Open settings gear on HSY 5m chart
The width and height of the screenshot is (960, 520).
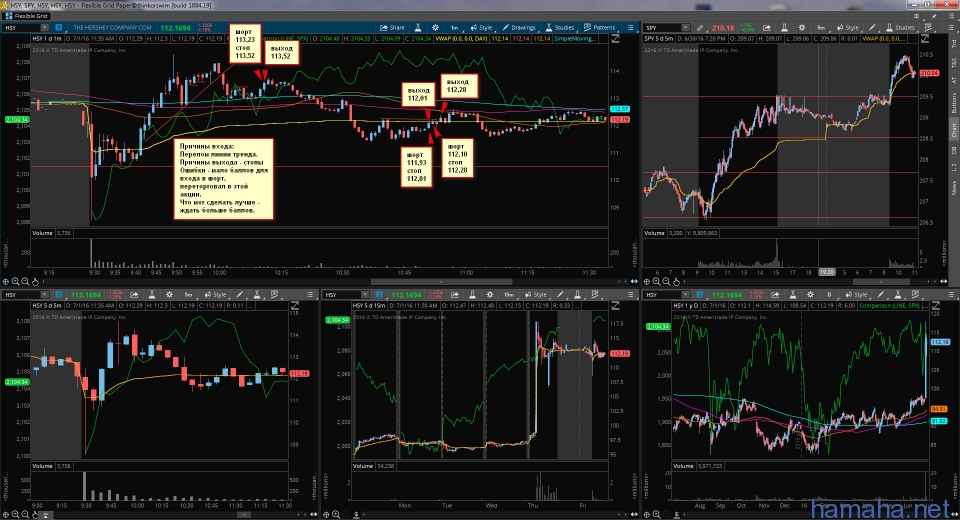[170, 295]
